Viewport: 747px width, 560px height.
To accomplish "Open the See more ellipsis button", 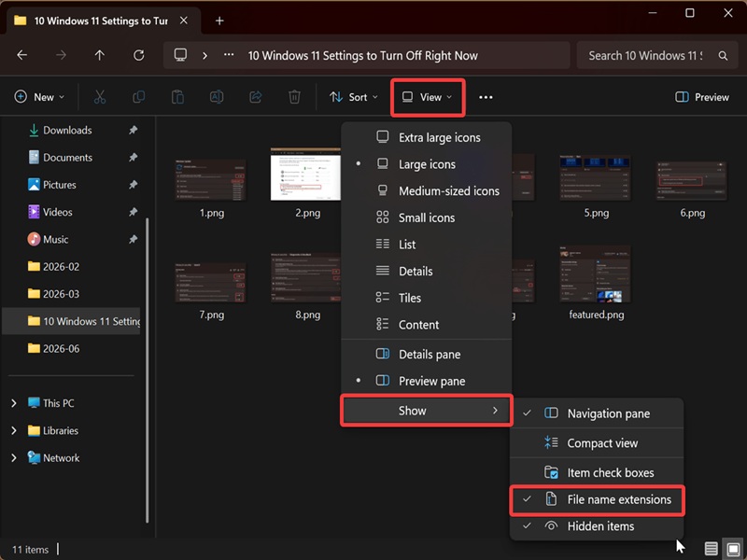I will pos(486,97).
